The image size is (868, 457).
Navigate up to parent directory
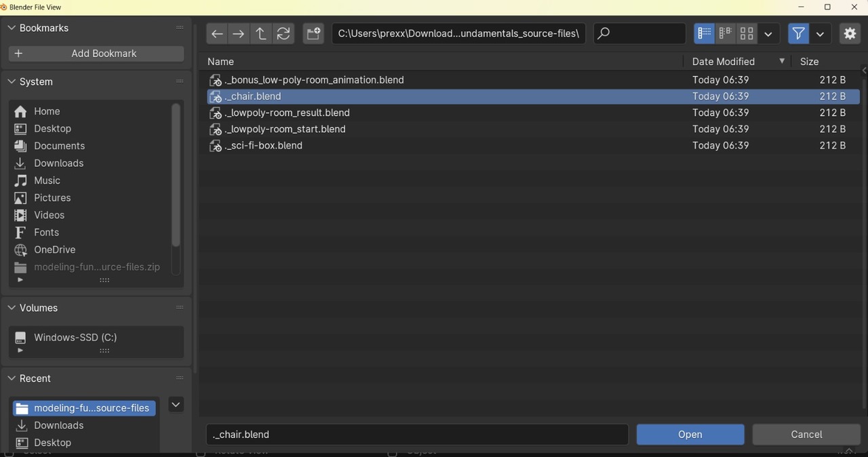[x=261, y=33]
